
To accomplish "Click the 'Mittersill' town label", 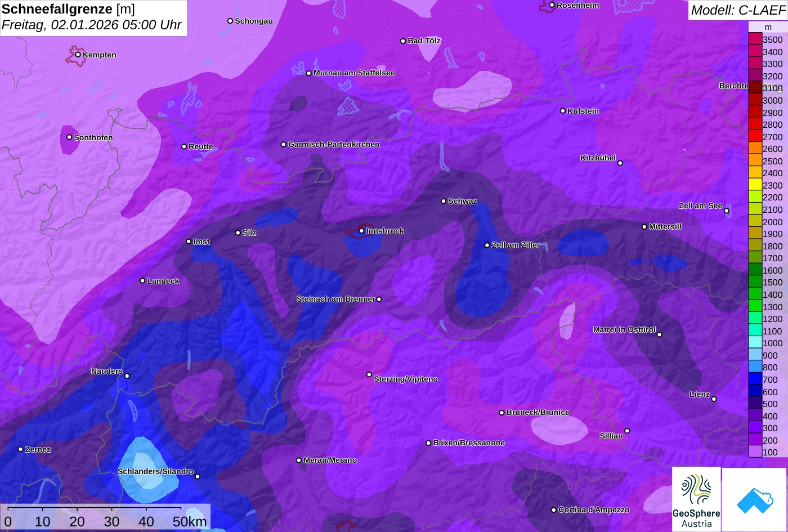I will click(x=665, y=226).
